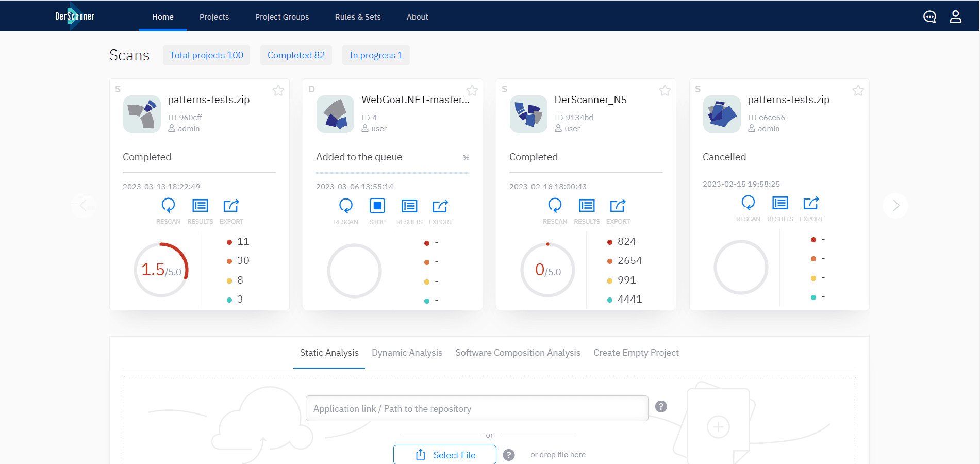Star the WebGoat.NET-master scan card
Viewport: 980px width, 464px height.
(472, 90)
